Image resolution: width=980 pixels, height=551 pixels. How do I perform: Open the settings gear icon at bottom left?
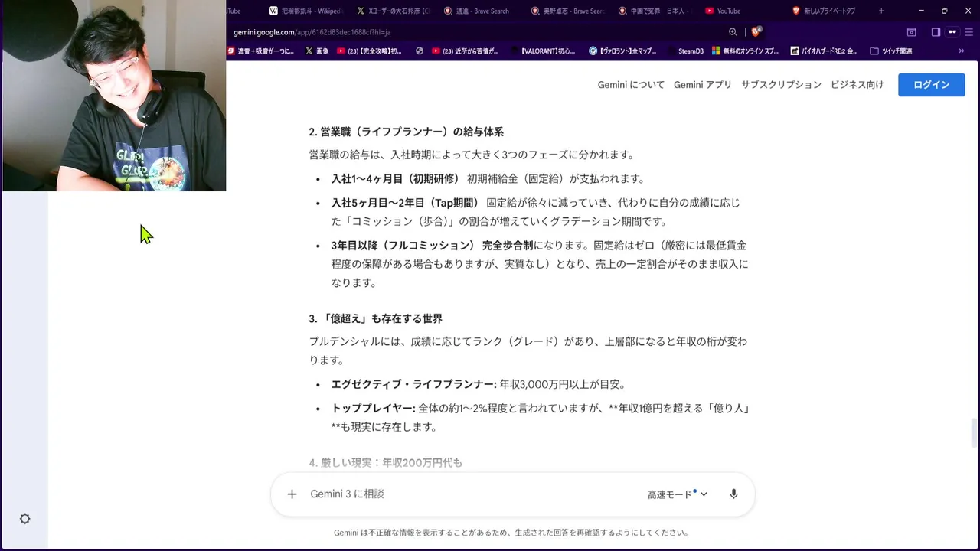pos(24,519)
